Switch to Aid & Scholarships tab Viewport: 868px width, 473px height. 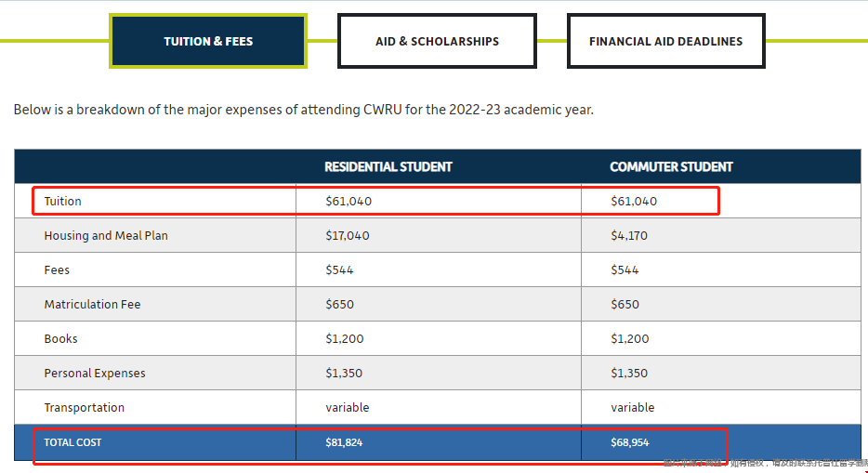(437, 41)
